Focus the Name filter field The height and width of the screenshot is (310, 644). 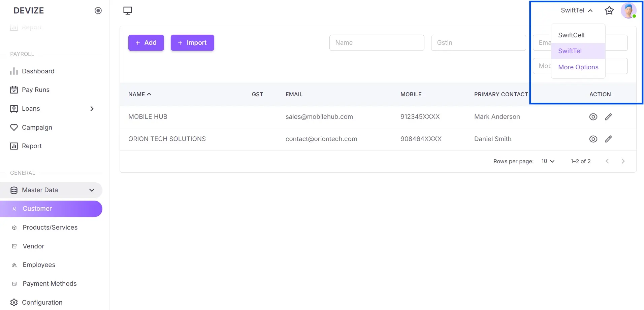377,43
